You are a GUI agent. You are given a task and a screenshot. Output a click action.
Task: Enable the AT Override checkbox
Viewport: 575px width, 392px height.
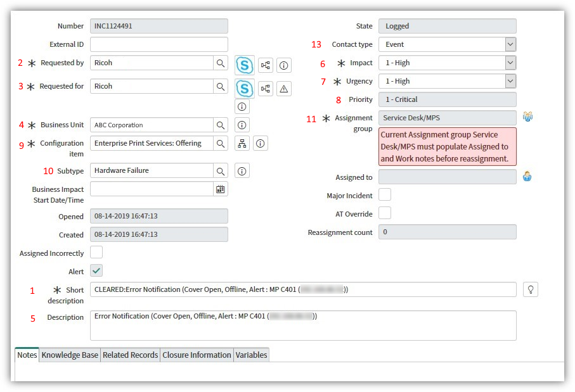click(x=385, y=213)
